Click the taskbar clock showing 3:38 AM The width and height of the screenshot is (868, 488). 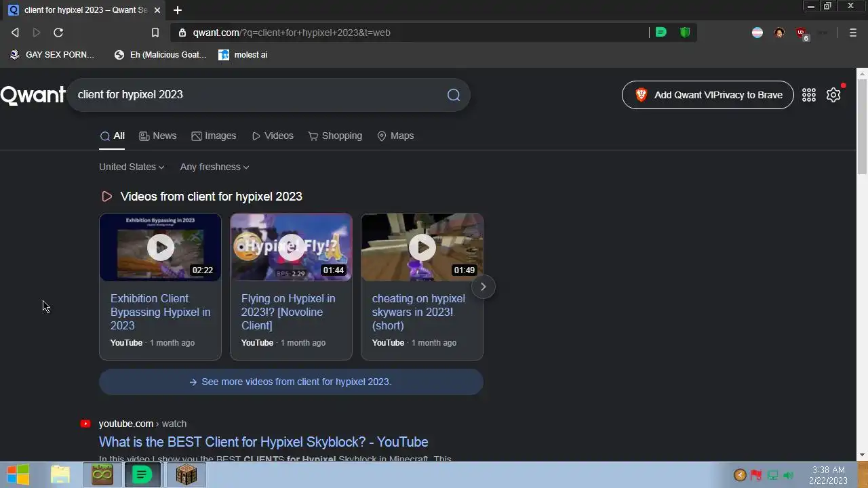tap(828, 475)
